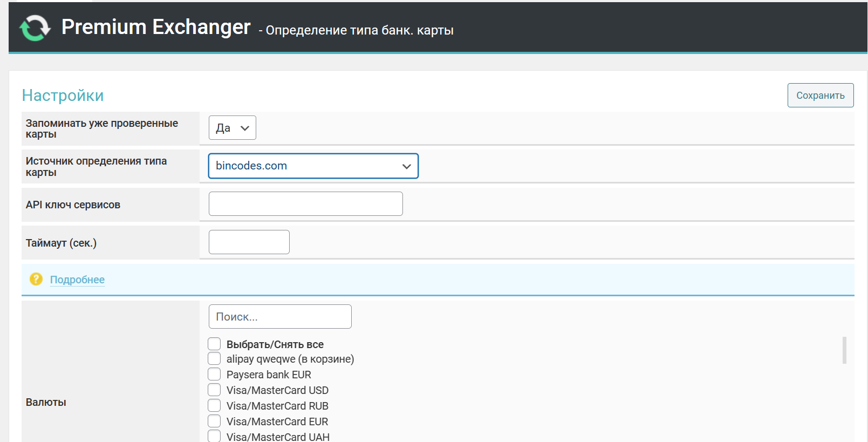Click the Валюты row label

(x=46, y=402)
